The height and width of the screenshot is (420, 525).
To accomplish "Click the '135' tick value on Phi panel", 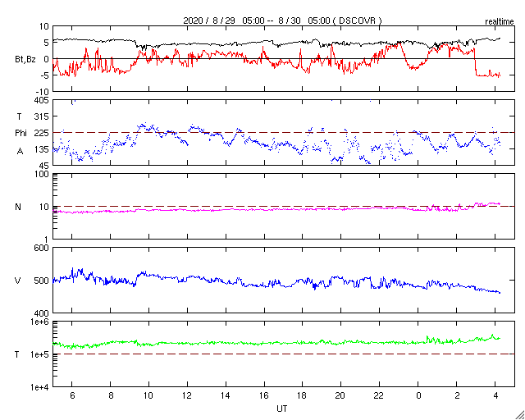I will click(x=42, y=149).
